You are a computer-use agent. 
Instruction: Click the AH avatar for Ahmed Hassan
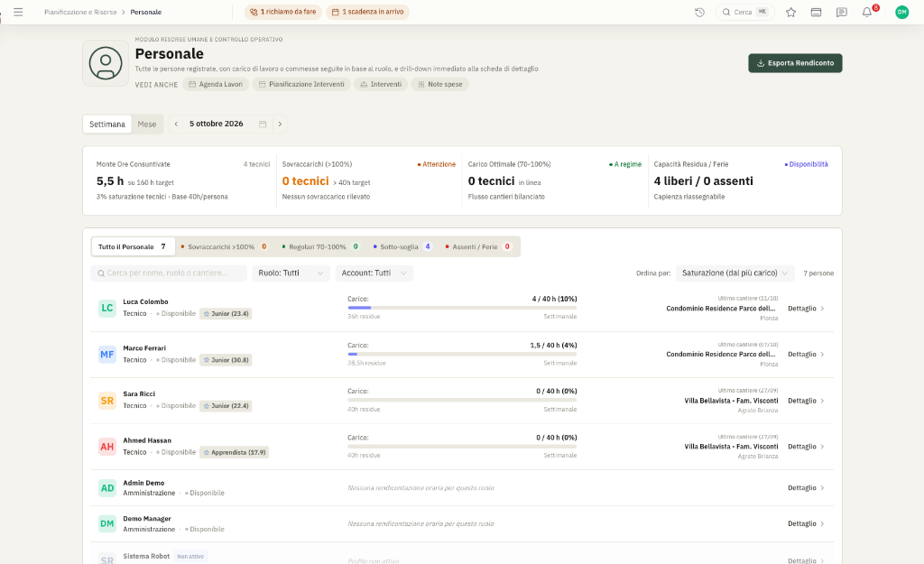click(107, 447)
